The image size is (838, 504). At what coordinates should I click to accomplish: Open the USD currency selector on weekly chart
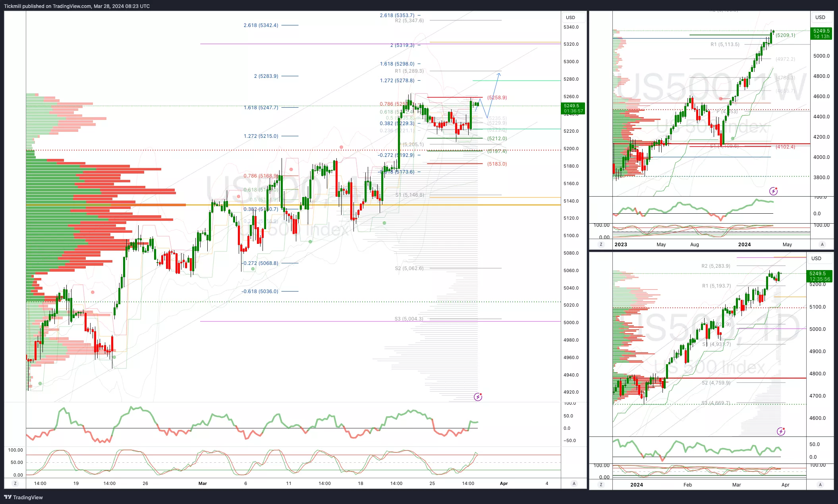tap(820, 17)
